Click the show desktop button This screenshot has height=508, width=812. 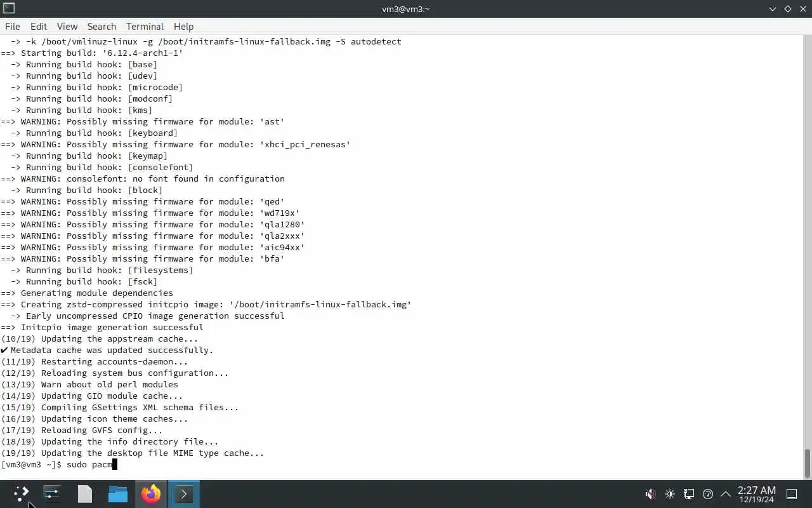pos(792,493)
